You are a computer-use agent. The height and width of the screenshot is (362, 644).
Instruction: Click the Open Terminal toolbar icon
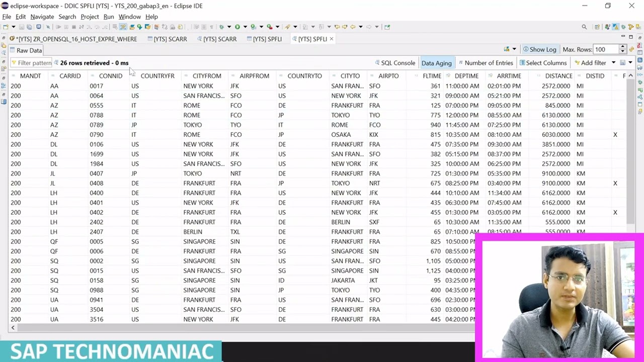click(x=39, y=27)
